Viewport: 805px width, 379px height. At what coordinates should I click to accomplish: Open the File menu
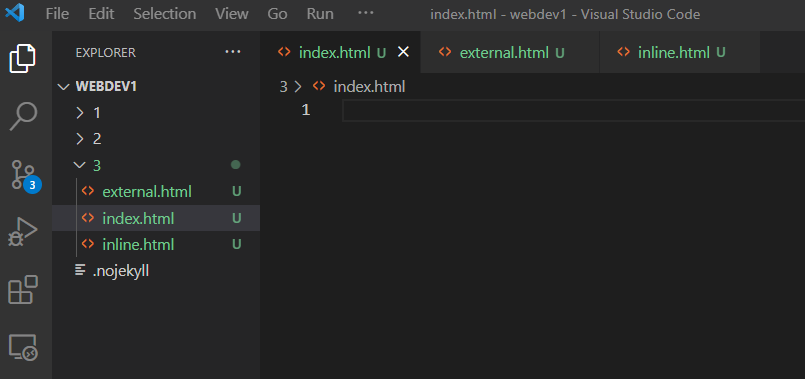pyautogui.click(x=57, y=14)
